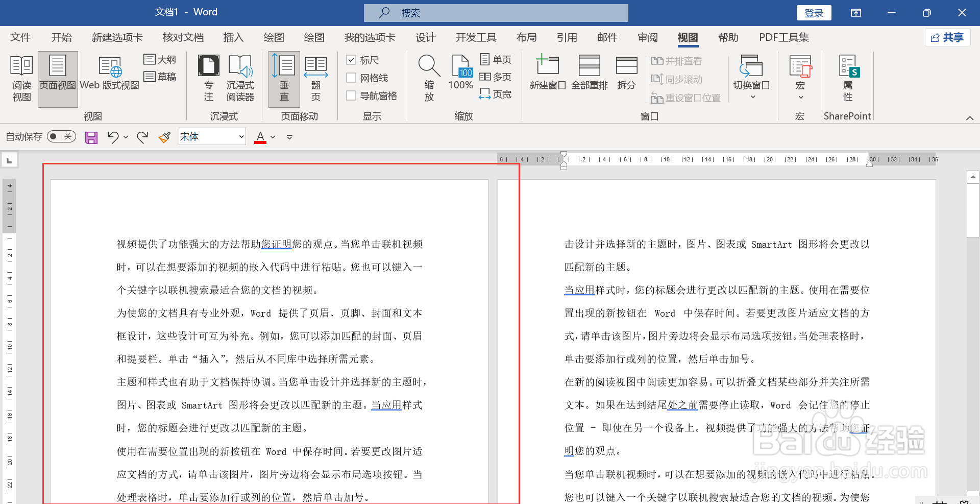Arrange All windows (全部重排)

pos(589,73)
